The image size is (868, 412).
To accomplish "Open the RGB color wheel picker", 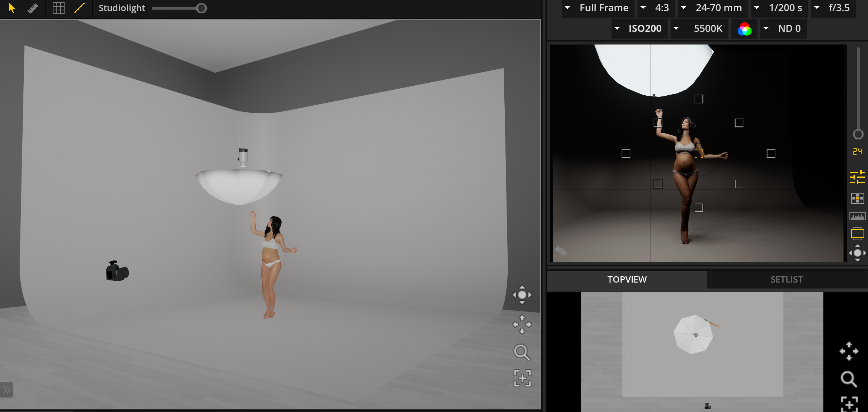I will 744,29.
